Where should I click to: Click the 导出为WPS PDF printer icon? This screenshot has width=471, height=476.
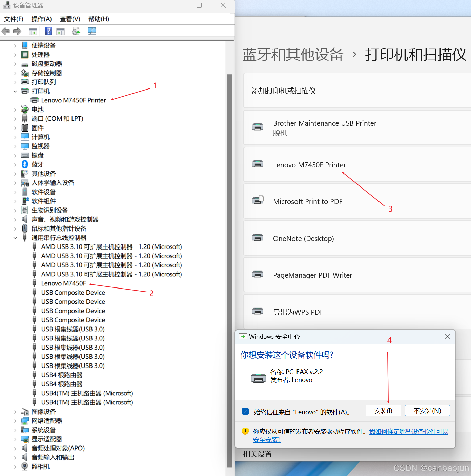coord(258,311)
